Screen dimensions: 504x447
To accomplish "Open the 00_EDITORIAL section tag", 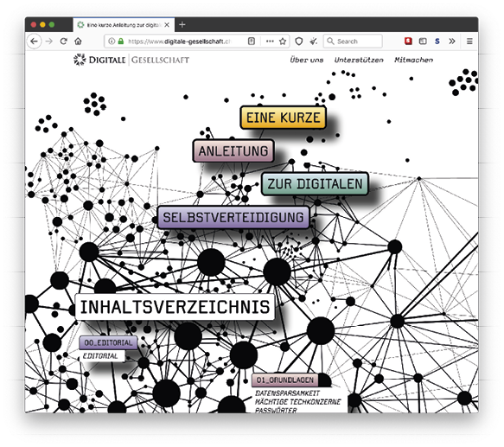I will pyautogui.click(x=108, y=342).
